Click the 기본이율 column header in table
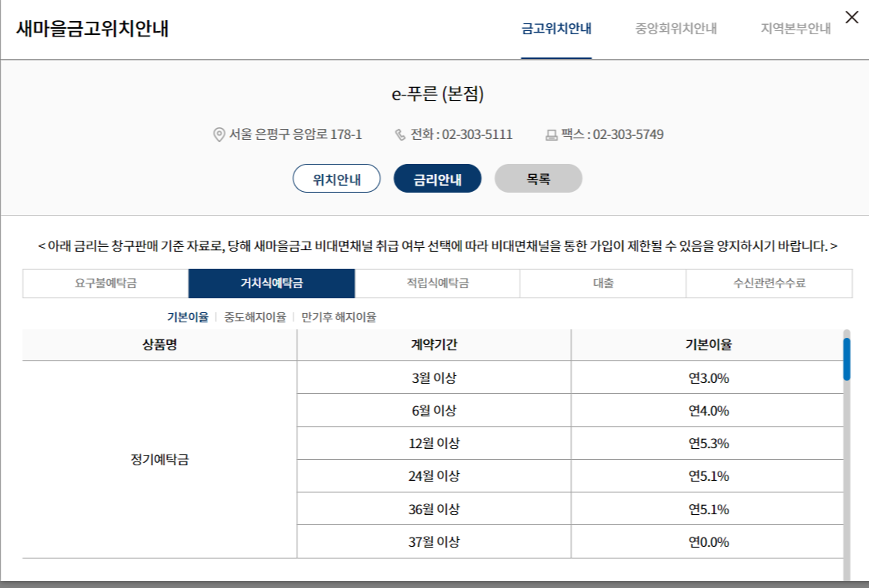869x588 pixels. 707,345
